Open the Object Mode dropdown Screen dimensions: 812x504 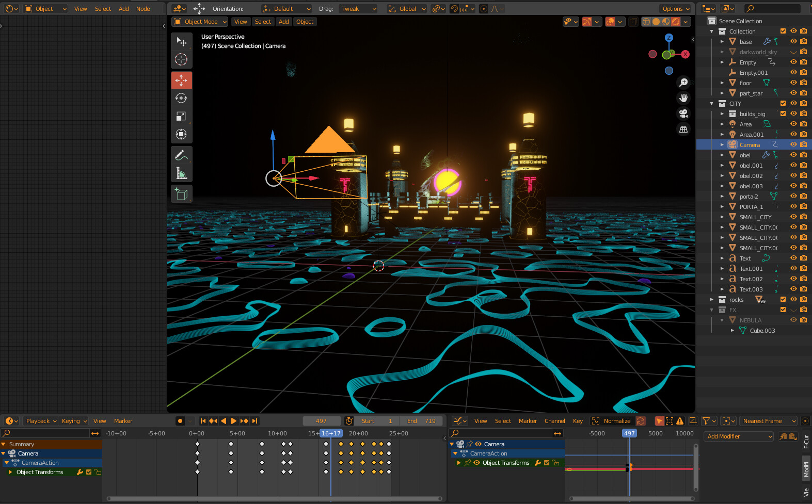click(x=200, y=22)
